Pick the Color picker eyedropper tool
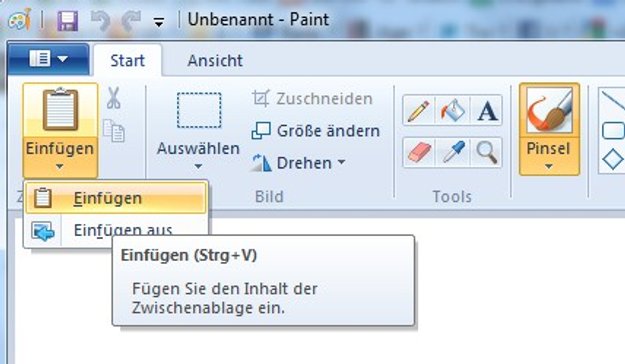 tap(453, 152)
